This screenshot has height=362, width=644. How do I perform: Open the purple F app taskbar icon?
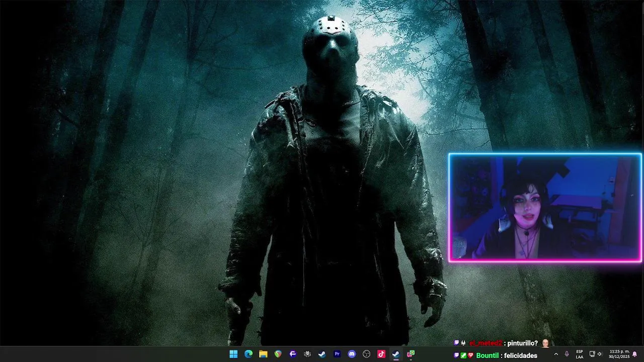pyautogui.click(x=293, y=354)
